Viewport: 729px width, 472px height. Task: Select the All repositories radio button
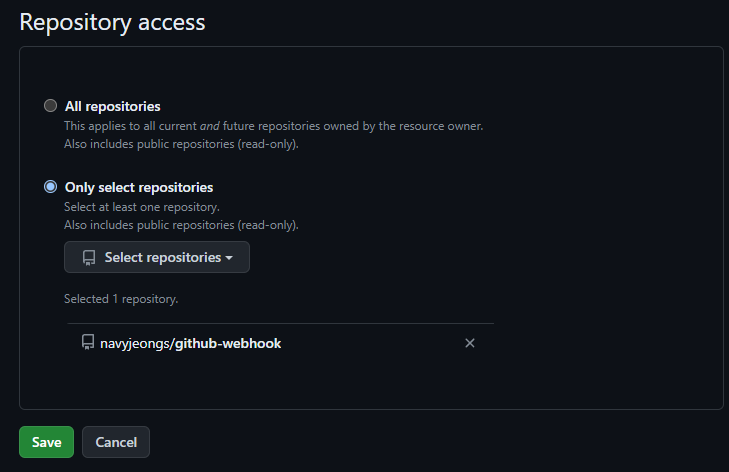point(50,106)
